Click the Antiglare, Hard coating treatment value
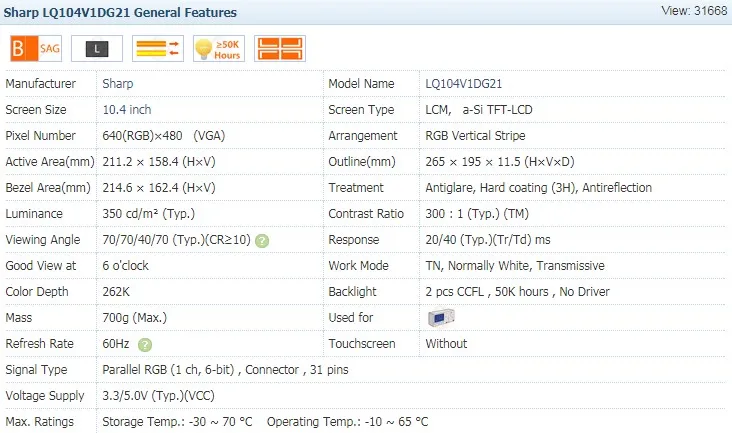The image size is (732, 433). pos(538,188)
